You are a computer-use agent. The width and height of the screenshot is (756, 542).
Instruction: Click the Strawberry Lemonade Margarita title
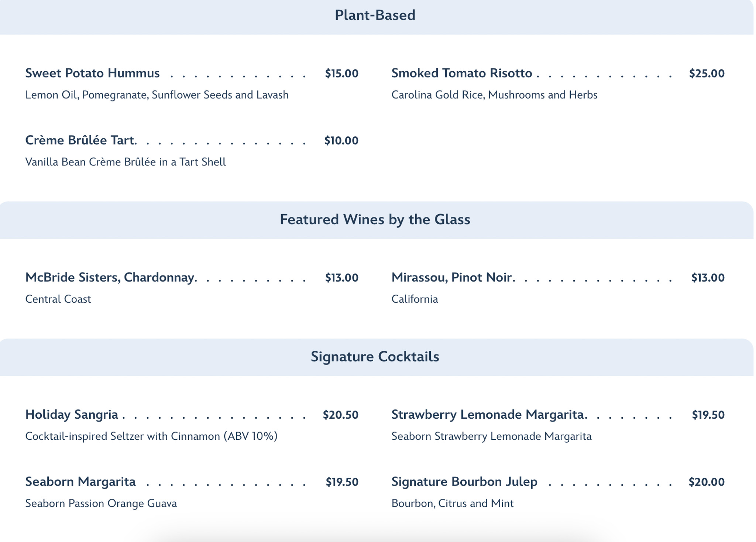[489, 415]
